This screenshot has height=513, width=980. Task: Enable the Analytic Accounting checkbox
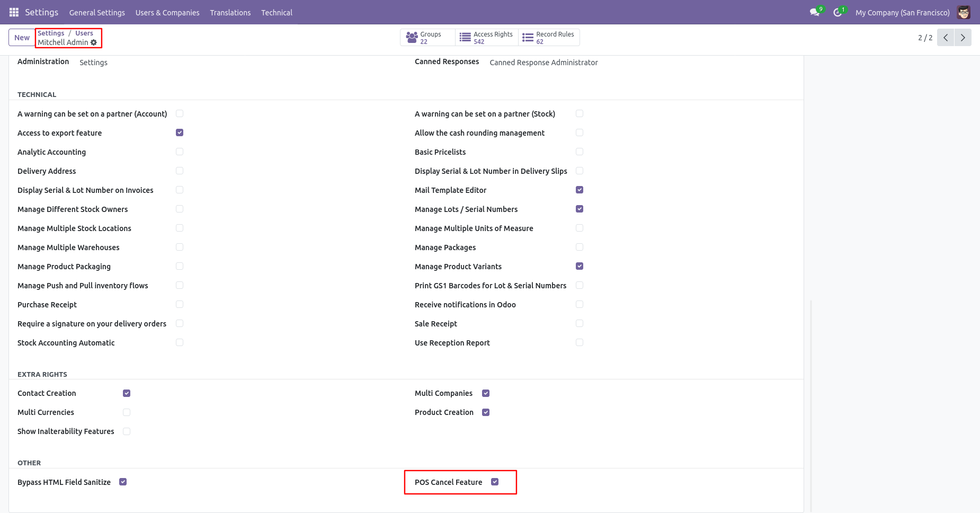coord(180,152)
